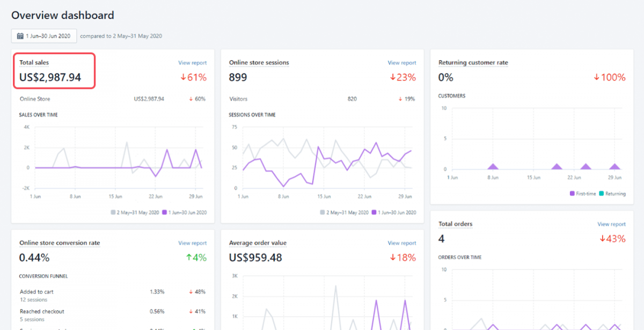Click the Average order value heading
This screenshot has width=644, height=330.
click(258, 243)
